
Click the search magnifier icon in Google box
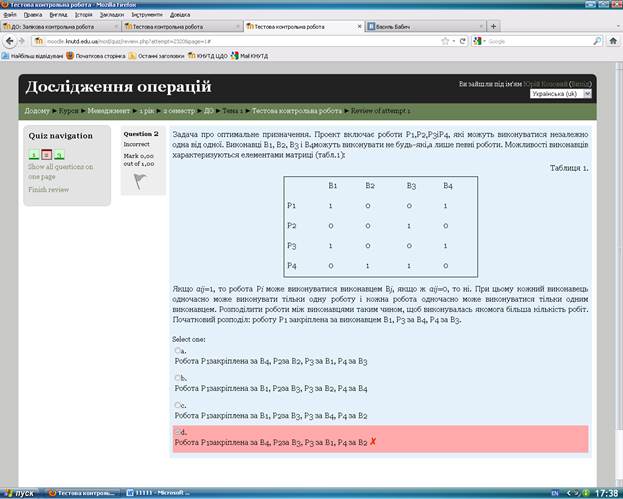coord(597,41)
